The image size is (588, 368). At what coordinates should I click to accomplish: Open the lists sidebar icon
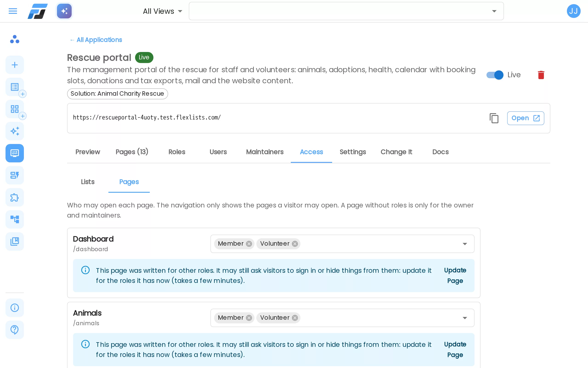pyautogui.click(x=15, y=87)
